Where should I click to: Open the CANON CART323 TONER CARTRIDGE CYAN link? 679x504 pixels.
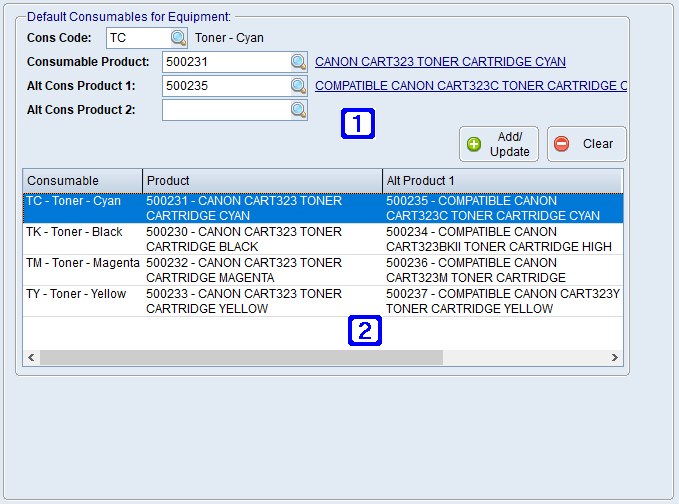point(440,62)
